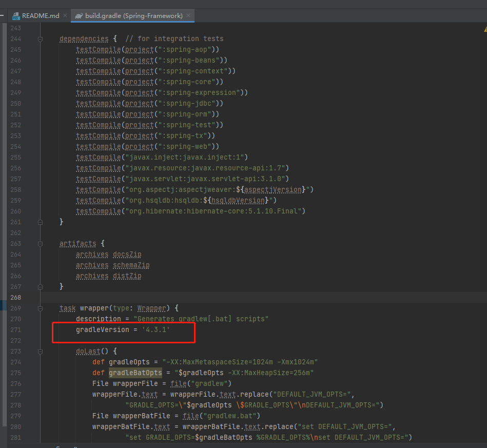This screenshot has width=487, height=448.
Task: Click the dash icon at top-left edge
Action: click(x=3, y=15)
